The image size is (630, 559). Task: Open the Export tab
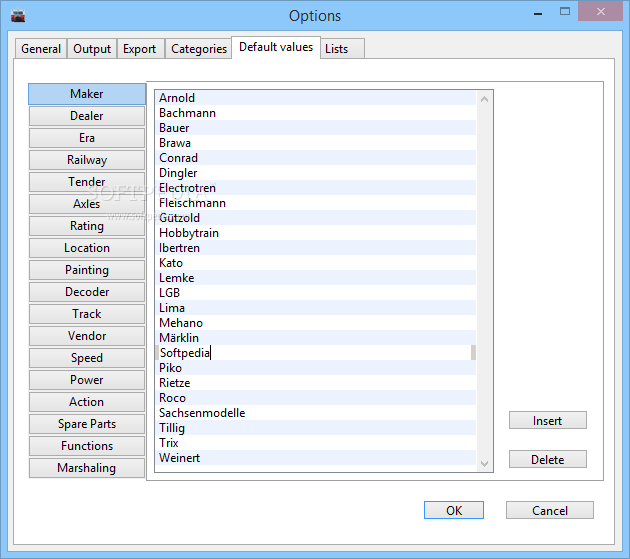point(139,49)
